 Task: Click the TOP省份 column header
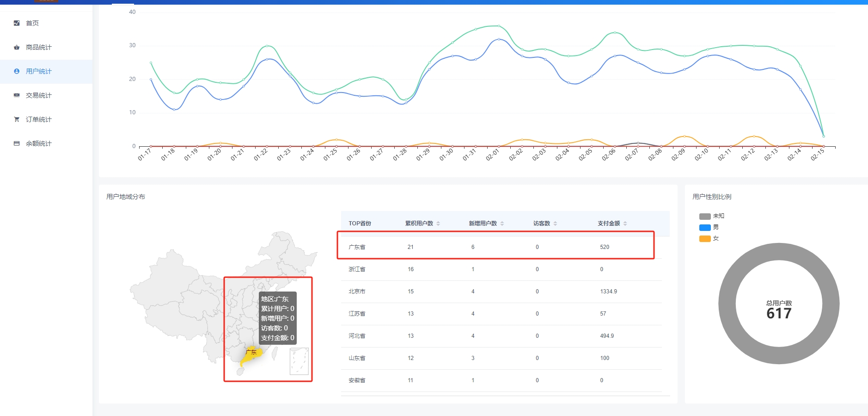[x=360, y=224]
